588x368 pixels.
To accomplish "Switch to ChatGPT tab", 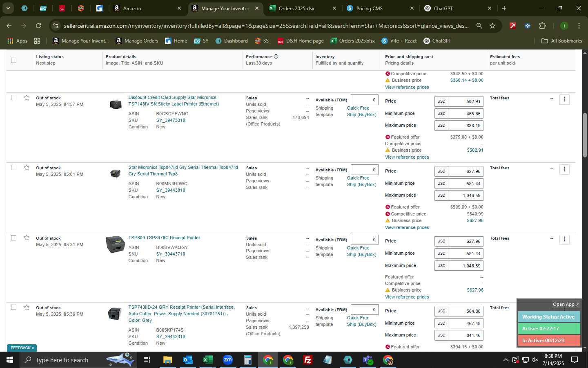I will tap(458, 8).
